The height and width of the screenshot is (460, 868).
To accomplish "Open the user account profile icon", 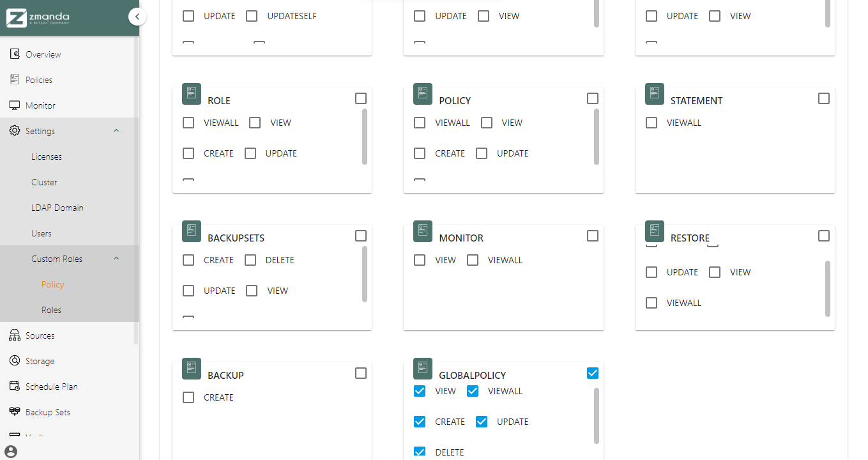I will click(11, 452).
